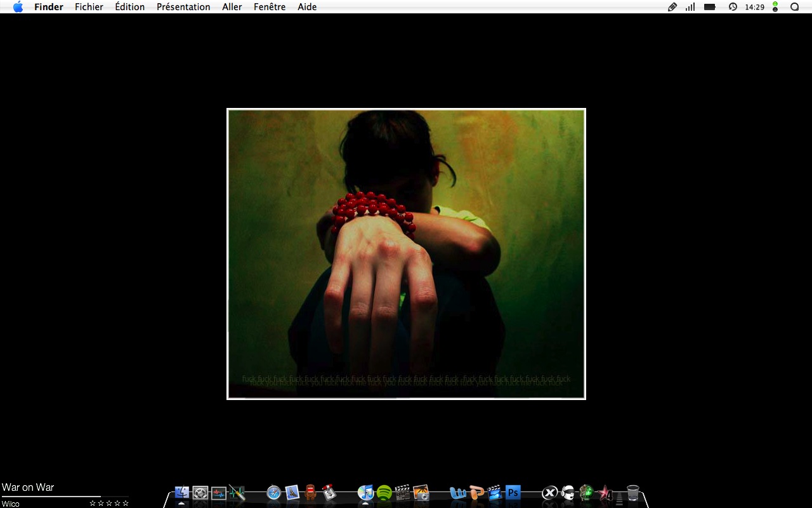This screenshot has width=812, height=508.
Task: Open the Fenêtre menu
Action: 270,7
